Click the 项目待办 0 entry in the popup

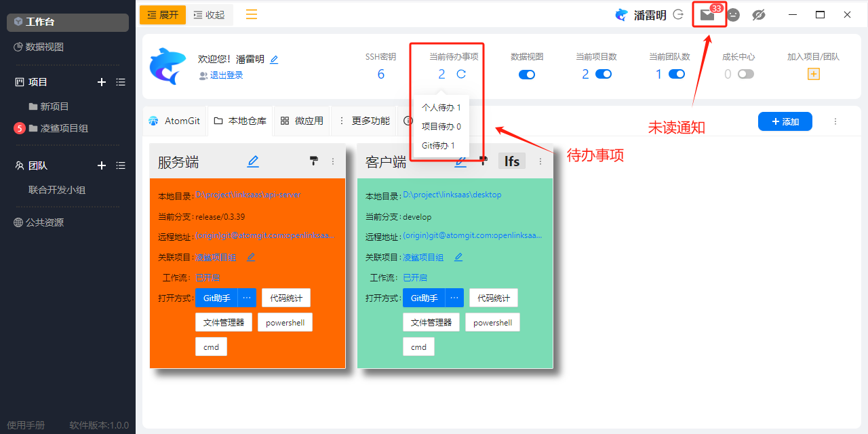pyautogui.click(x=441, y=126)
